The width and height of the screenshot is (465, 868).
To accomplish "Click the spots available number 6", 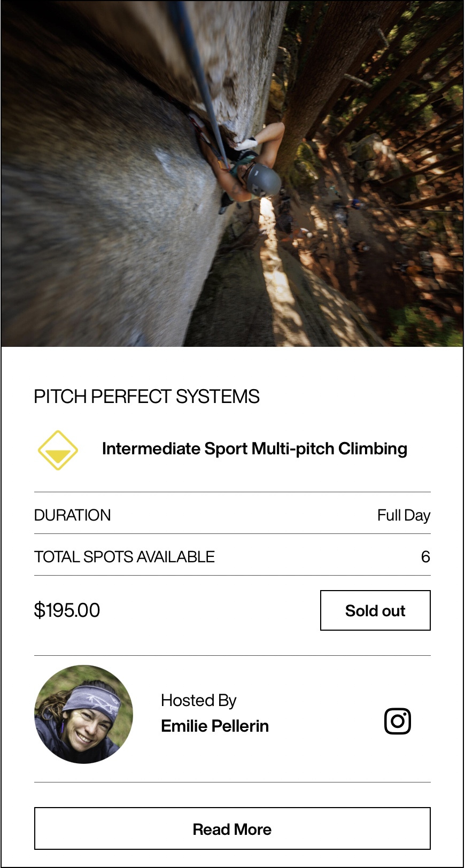I will point(425,557).
